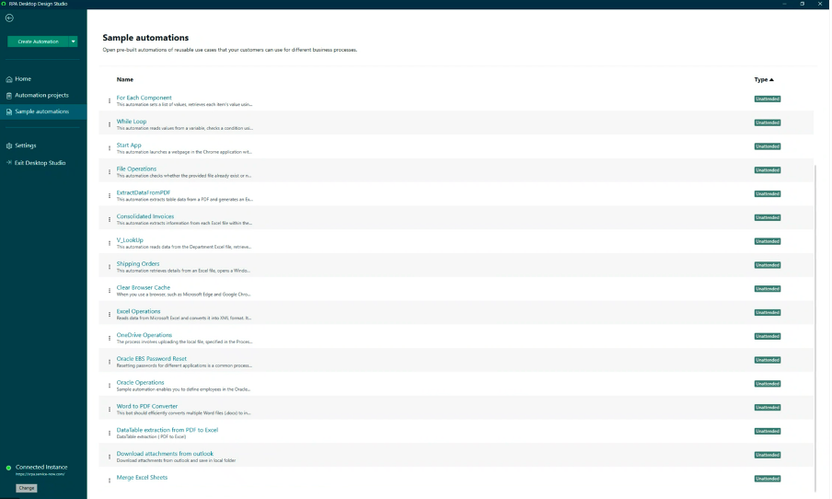Image resolution: width=832 pixels, height=499 pixels.
Task: Open the three-dot menu for For Each Component
Action: (x=110, y=101)
